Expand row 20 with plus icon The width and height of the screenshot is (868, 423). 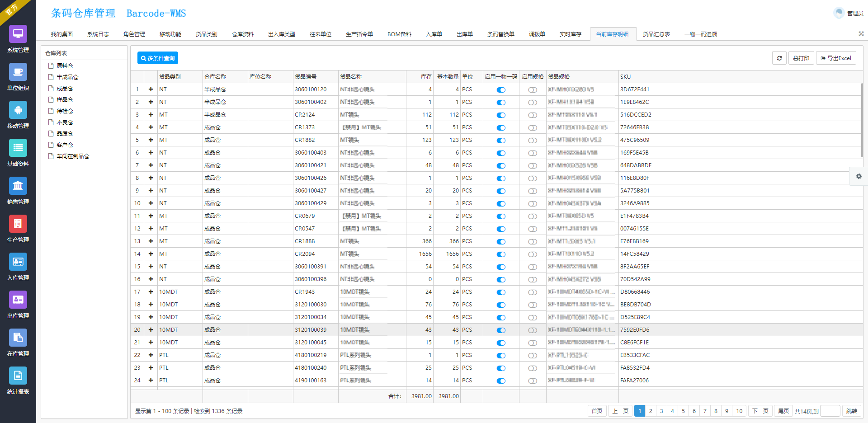click(x=151, y=330)
